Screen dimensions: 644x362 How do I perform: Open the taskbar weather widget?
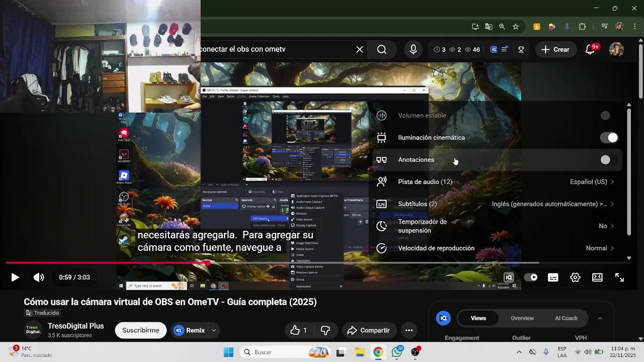(x=30, y=351)
